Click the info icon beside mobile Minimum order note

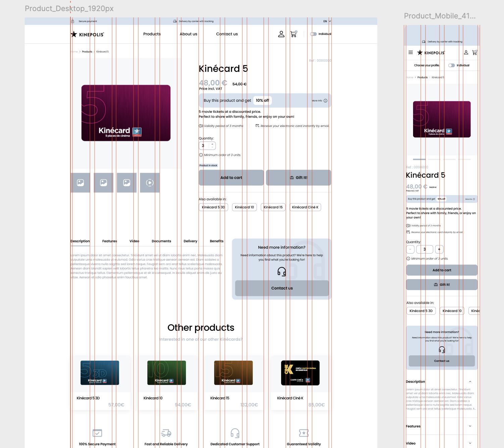pos(408,259)
